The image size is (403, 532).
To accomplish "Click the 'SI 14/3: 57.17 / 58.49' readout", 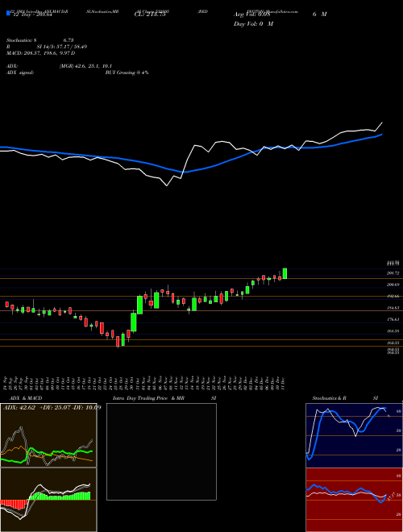I will click(61, 47).
